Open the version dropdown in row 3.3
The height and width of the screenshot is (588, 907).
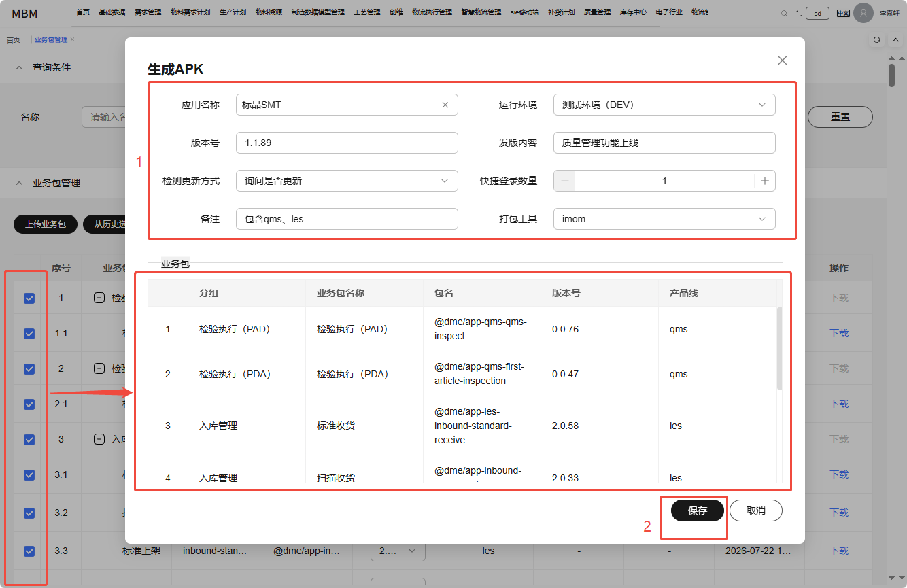click(398, 551)
